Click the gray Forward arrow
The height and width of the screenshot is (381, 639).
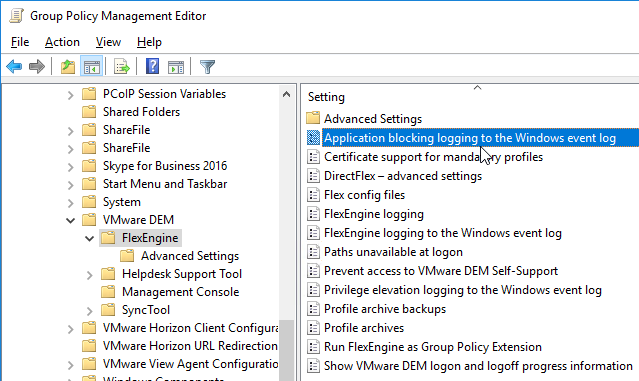point(37,66)
